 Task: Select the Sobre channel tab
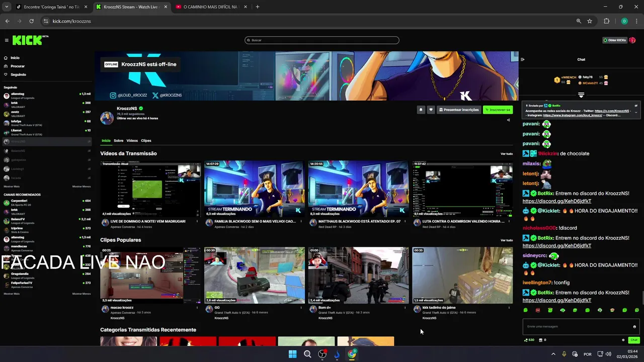(118, 141)
